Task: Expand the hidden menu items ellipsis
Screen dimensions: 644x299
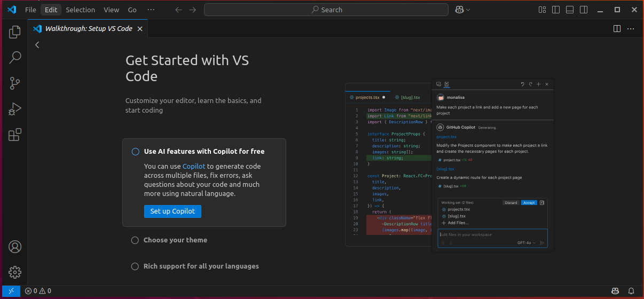Action: click(x=151, y=10)
